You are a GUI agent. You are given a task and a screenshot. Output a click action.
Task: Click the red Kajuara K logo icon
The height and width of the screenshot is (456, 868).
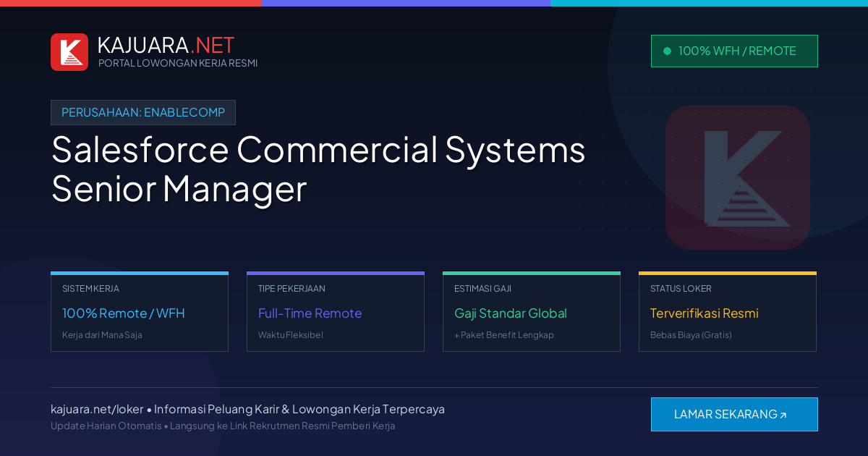coord(69,52)
